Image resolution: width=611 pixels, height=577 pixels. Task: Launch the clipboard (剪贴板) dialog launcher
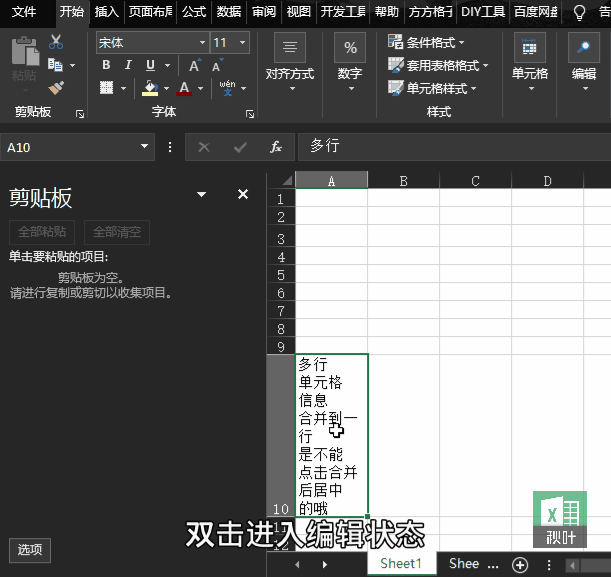pos(80,114)
